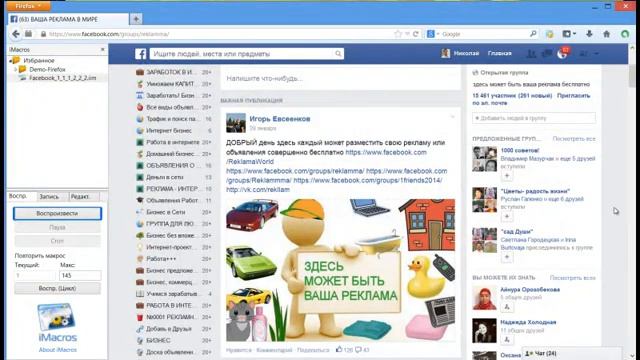The width and height of the screenshot is (640, 360).
Task: Bookmark the page with the star icon
Action: click(398, 34)
